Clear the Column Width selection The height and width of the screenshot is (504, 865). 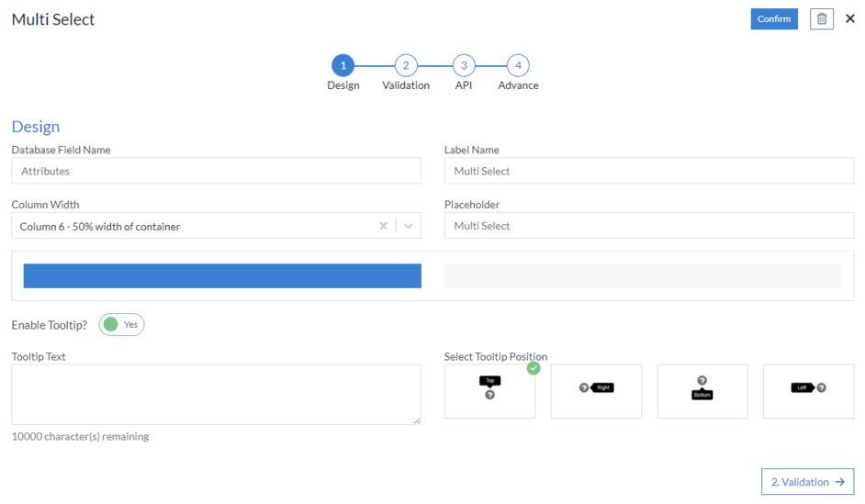(x=384, y=226)
